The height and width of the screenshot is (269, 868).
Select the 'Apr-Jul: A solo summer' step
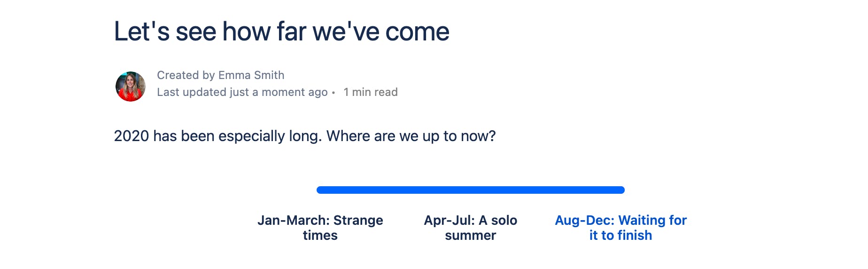click(470, 228)
